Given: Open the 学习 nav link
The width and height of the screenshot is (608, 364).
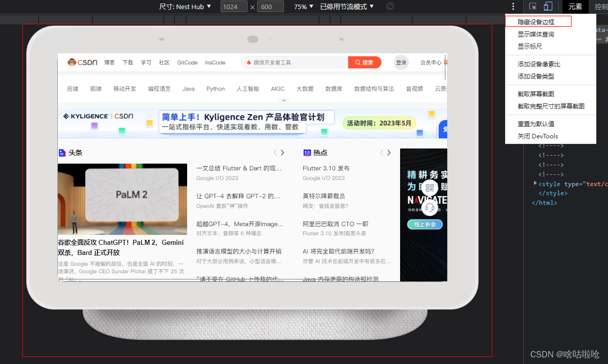Looking at the screenshot, I should 146,62.
